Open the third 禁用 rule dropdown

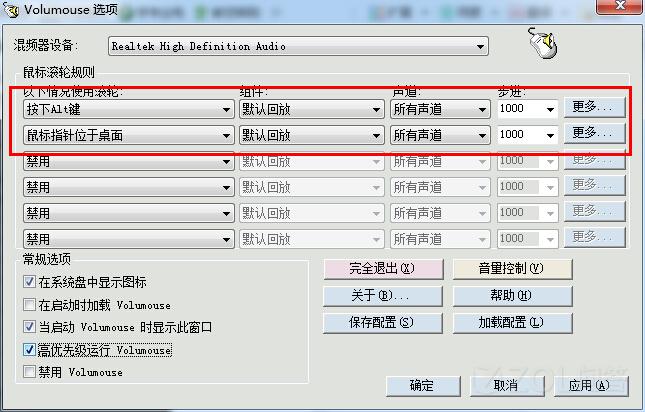[x=129, y=213]
